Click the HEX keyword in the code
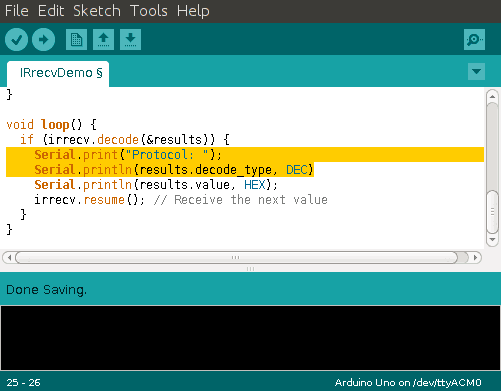 [x=255, y=185]
